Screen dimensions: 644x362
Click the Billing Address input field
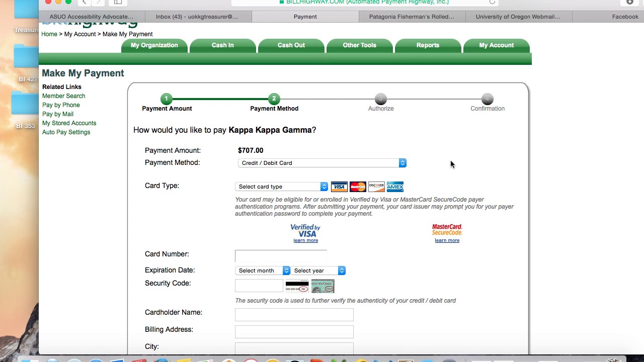click(x=294, y=332)
